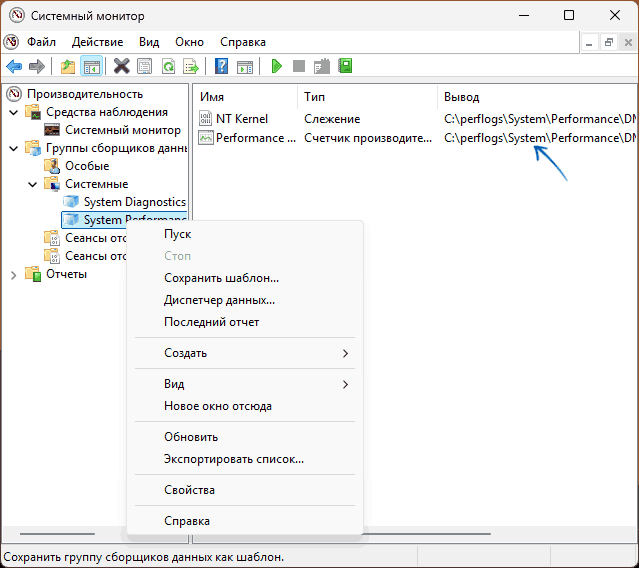Collapse the Группы сборщиков данных node
Image resolution: width=639 pixels, height=568 pixels.
coord(14,148)
